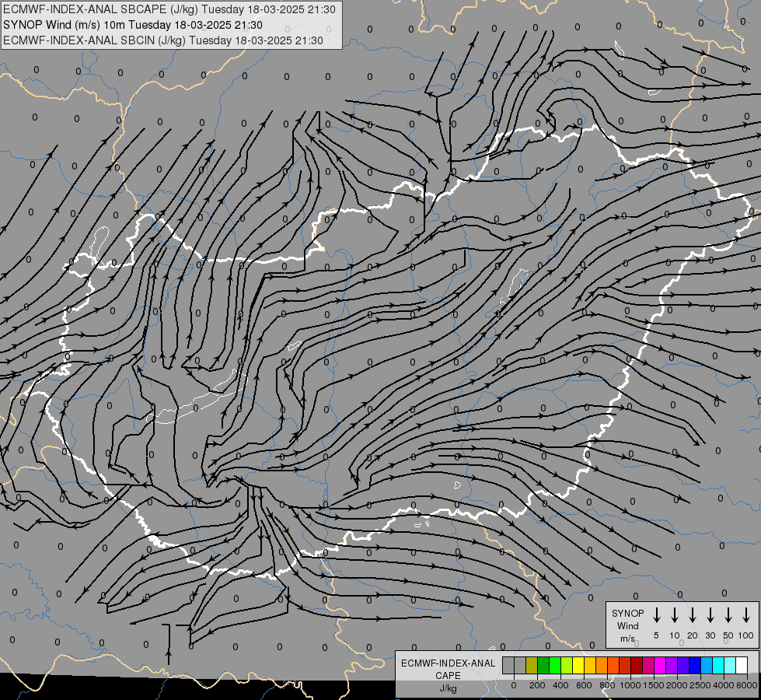
Task: Click the 'CAPE' label in color legend
Action: [x=448, y=676]
